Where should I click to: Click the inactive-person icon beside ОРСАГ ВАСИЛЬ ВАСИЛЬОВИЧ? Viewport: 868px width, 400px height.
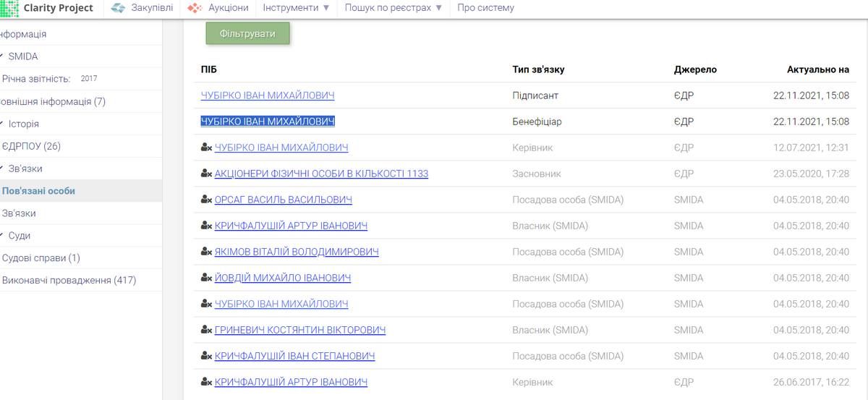point(206,200)
